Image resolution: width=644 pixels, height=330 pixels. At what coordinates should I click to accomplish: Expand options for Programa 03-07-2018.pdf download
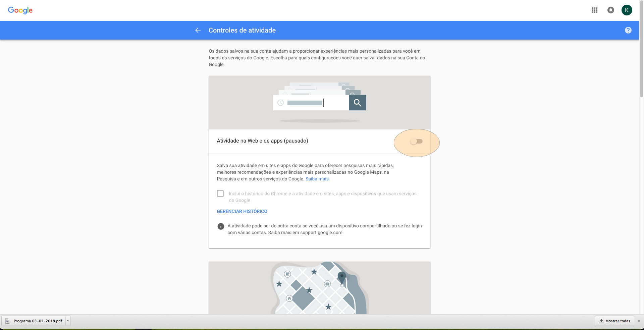coord(68,321)
